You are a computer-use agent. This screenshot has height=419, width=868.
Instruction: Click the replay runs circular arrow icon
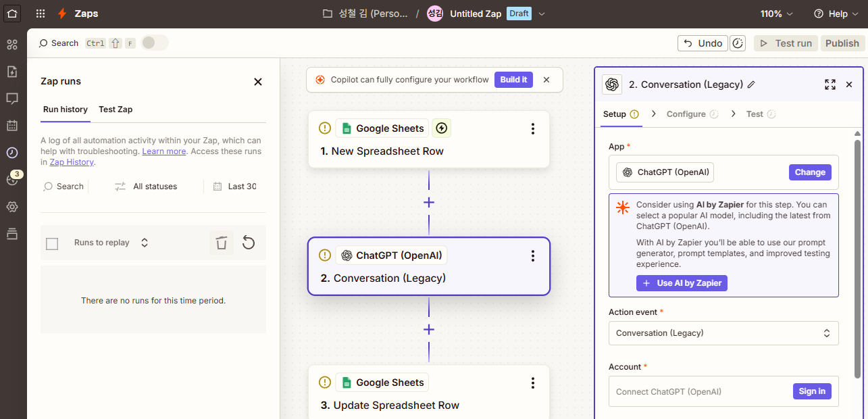[x=249, y=243]
